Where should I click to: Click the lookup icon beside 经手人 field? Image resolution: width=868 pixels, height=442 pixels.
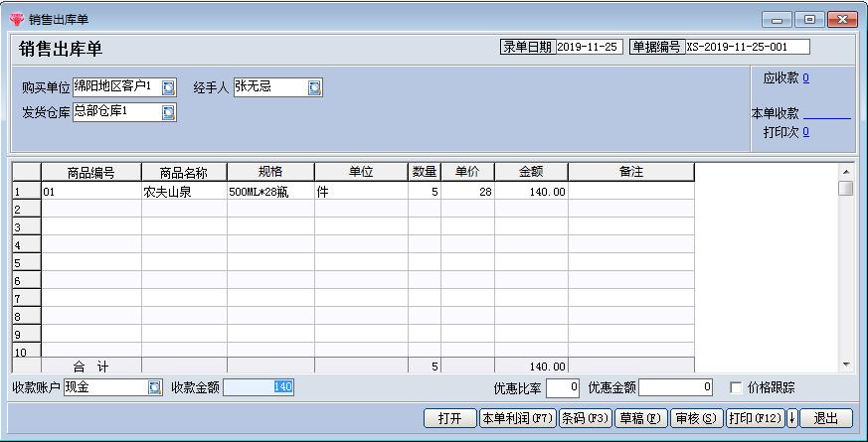click(314, 87)
